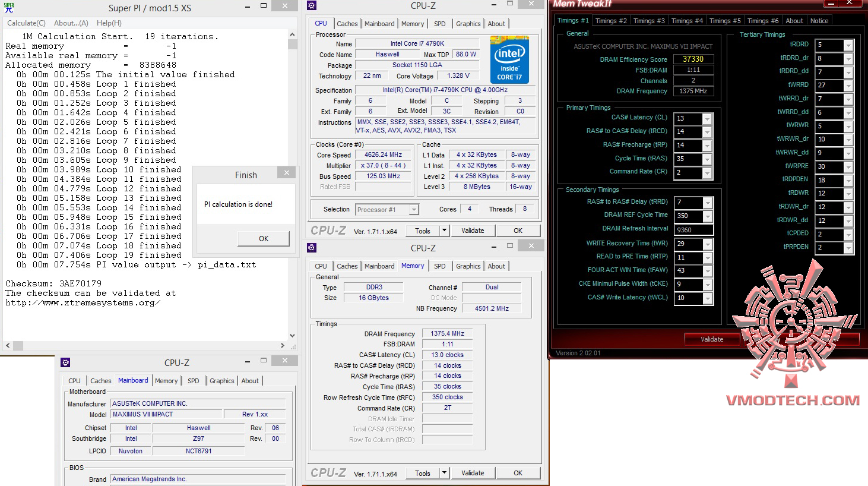
Task: Switch to SPD tab in CPU-tab CPU-Z window
Action: pyautogui.click(x=439, y=24)
